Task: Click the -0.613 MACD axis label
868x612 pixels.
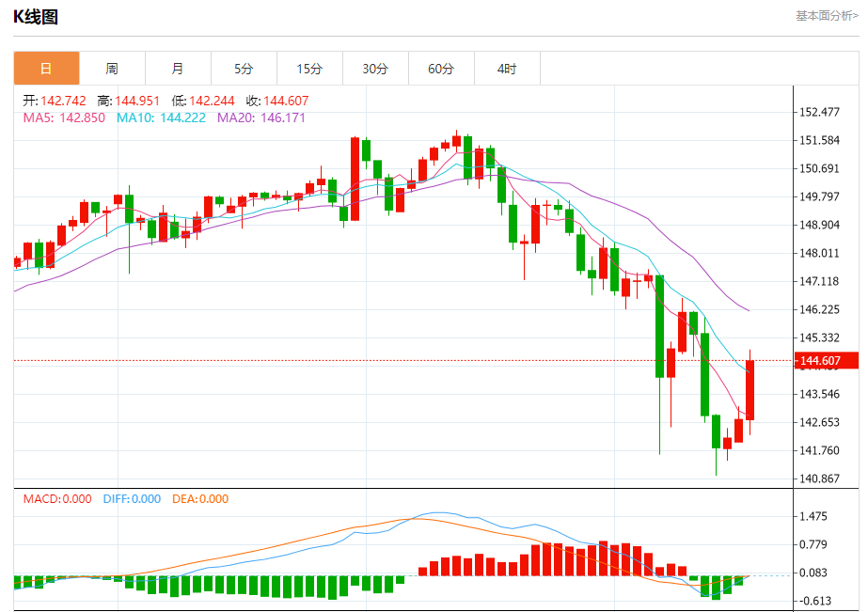Action: [x=814, y=601]
